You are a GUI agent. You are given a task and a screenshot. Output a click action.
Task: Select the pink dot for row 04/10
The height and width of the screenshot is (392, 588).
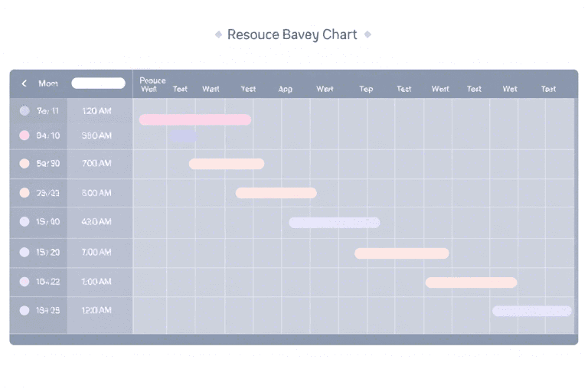pos(24,136)
